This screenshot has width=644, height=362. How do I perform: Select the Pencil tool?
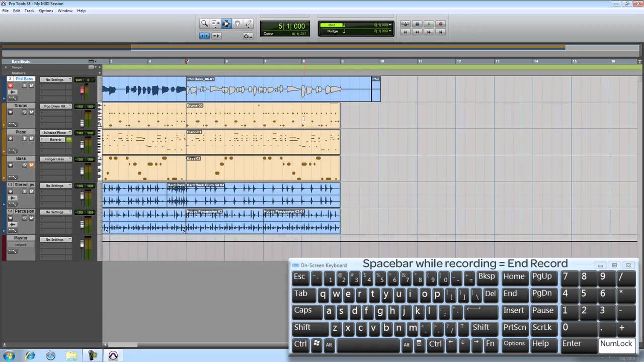[248, 23]
